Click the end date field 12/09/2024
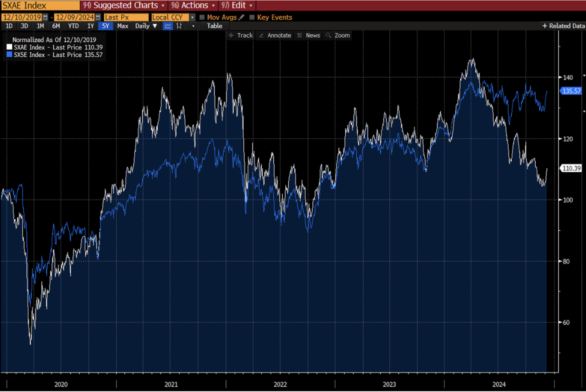This screenshot has height=392, width=586. [74, 17]
